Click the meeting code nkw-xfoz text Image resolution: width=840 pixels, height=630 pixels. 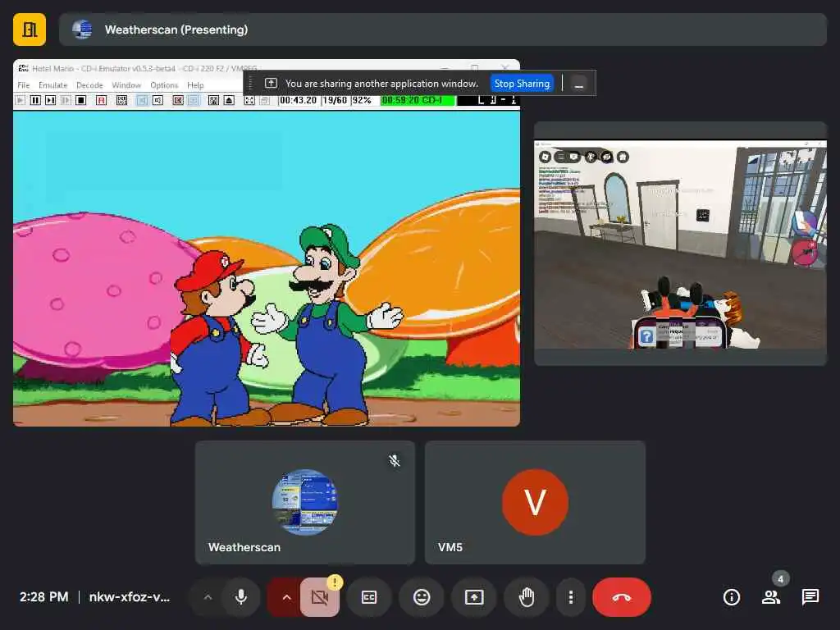click(129, 597)
